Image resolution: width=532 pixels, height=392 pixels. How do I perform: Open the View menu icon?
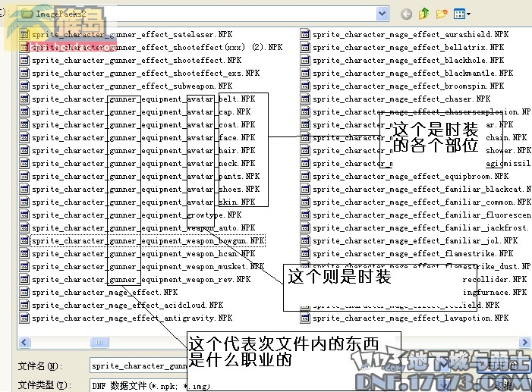coord(461,14)
